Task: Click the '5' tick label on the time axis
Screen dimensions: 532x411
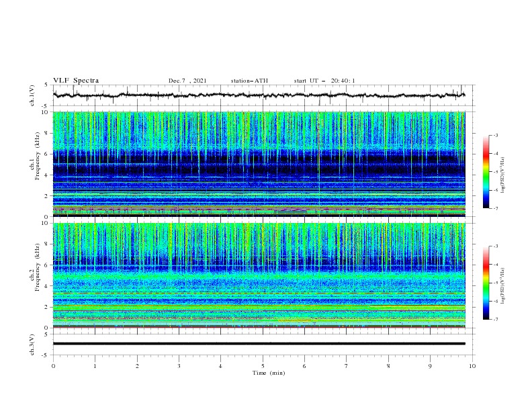Action: [x=263, y=366]
